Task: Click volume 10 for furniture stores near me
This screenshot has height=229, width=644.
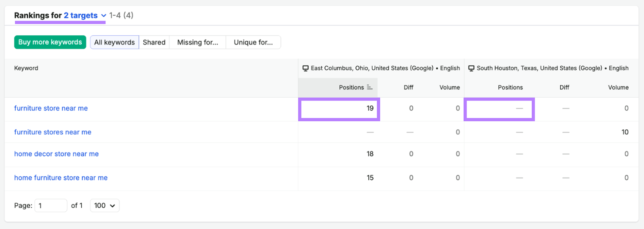Action: pyautogui.click(x=625, y=132)
